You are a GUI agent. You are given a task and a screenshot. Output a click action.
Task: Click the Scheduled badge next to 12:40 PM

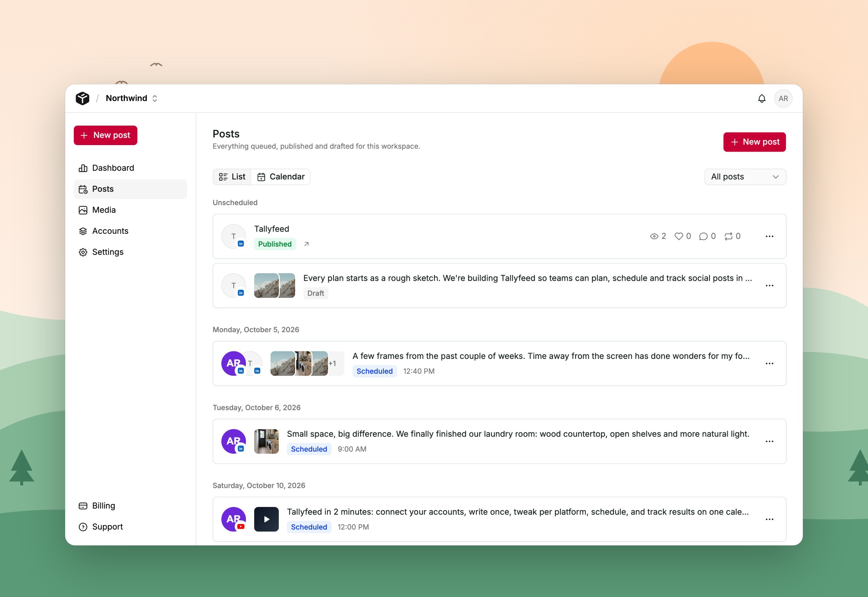(x=375, y=371)
